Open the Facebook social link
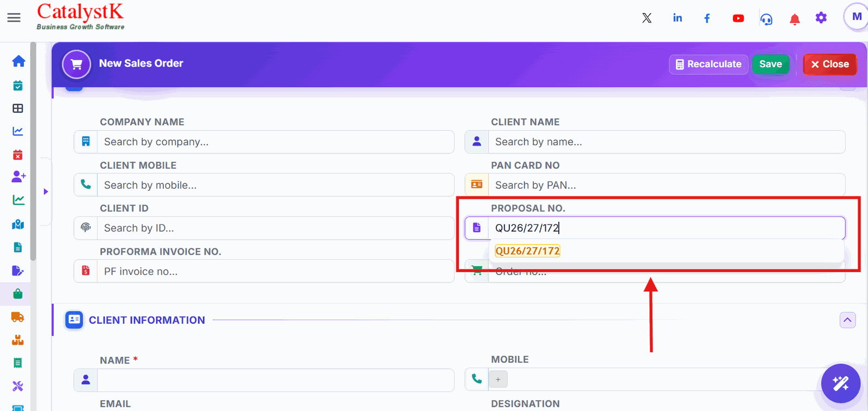 coord(707,18)
